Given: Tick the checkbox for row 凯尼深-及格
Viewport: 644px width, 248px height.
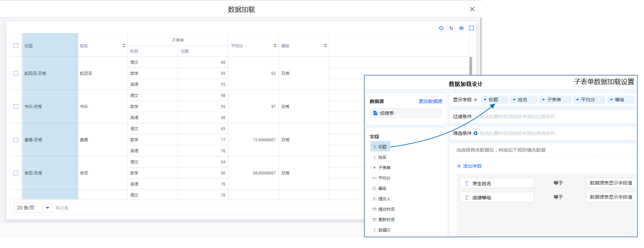Looking at the screenshot, I should pyautogui.click(x=16, y=73).
